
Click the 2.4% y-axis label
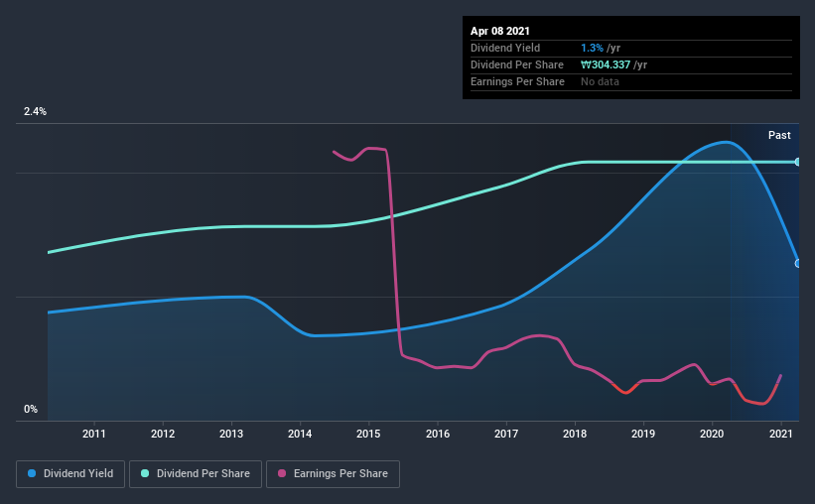tap(35, 111)
